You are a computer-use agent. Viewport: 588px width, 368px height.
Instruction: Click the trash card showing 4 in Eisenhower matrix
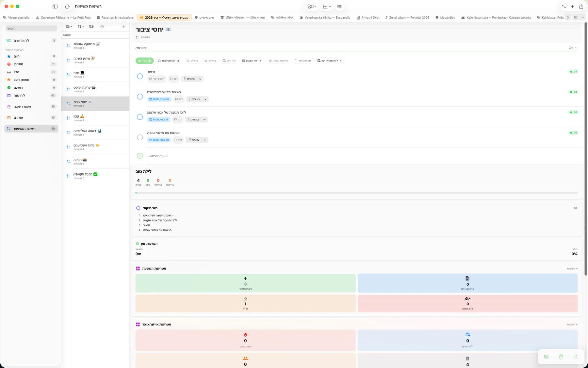pos(467,360)
